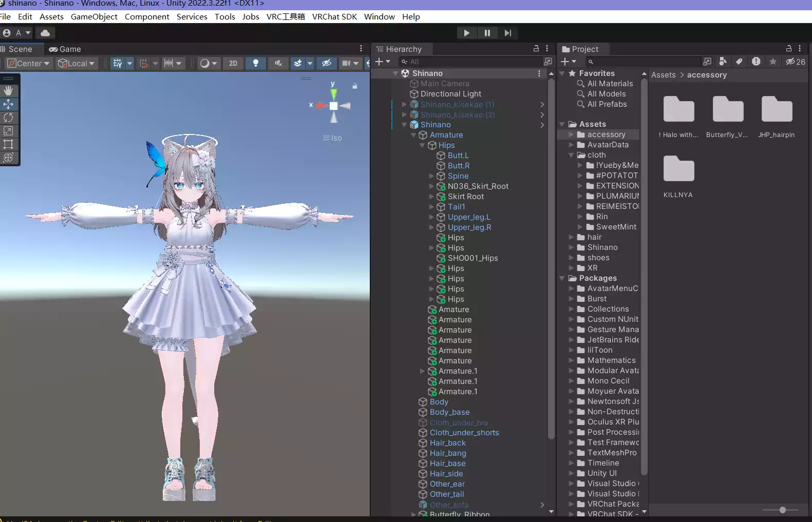
Task: Toggle scene lighting bulb button
Action: coord(255,63)
